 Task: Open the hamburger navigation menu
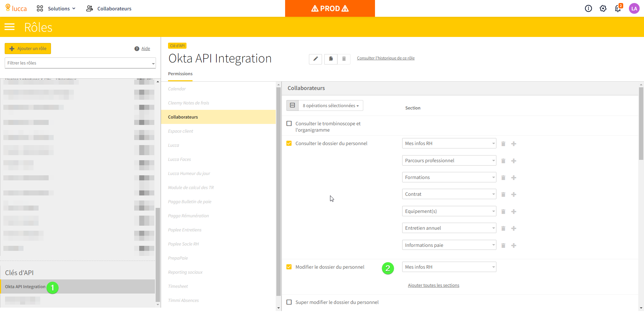click(x=10, y=27)
